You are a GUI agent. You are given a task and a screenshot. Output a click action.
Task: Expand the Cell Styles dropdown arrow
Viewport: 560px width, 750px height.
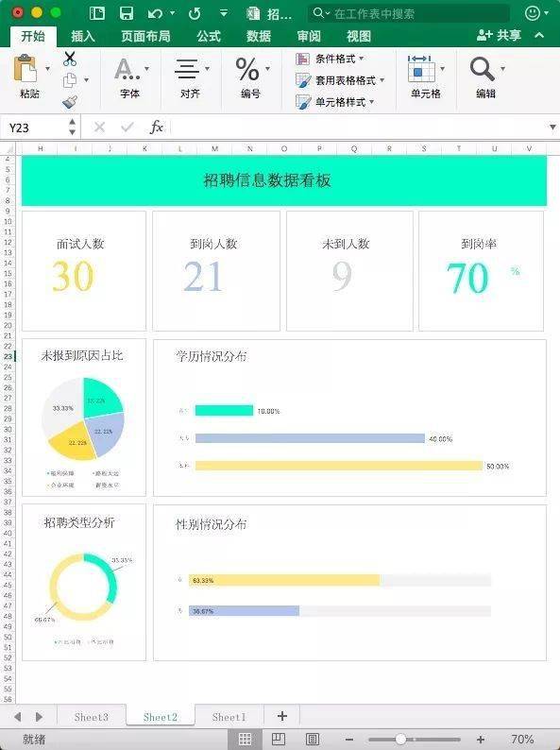click(372, 101)
